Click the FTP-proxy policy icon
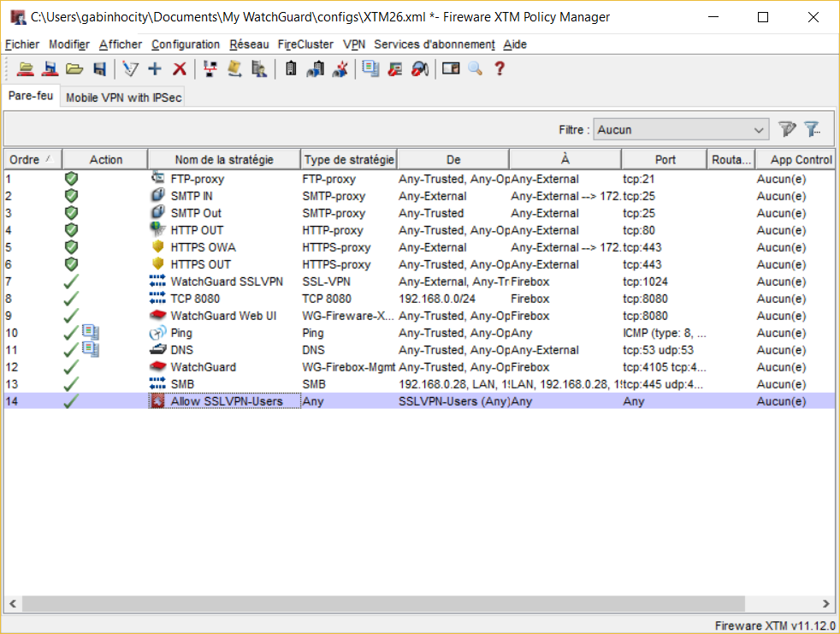The image size is (840, 634). [157, 177]
